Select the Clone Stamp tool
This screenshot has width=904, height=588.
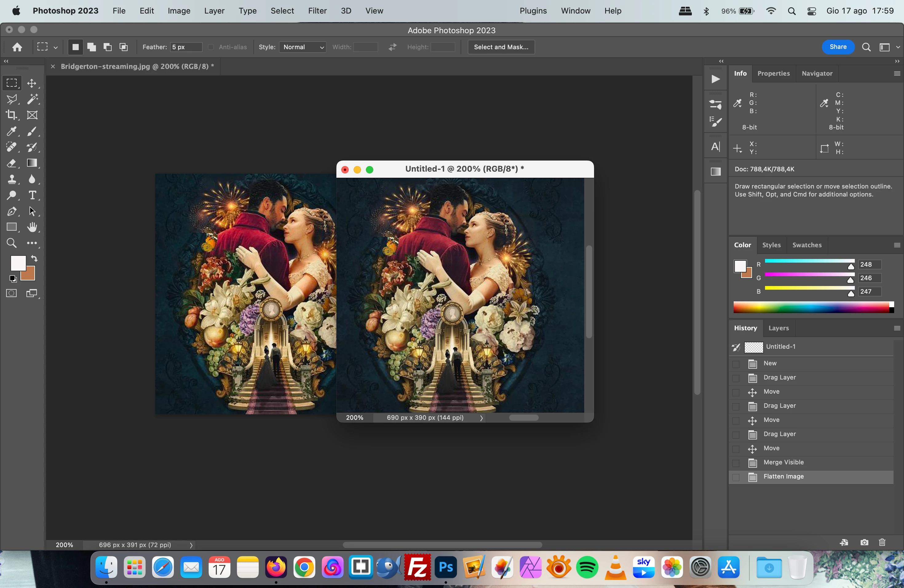[11, 179]
